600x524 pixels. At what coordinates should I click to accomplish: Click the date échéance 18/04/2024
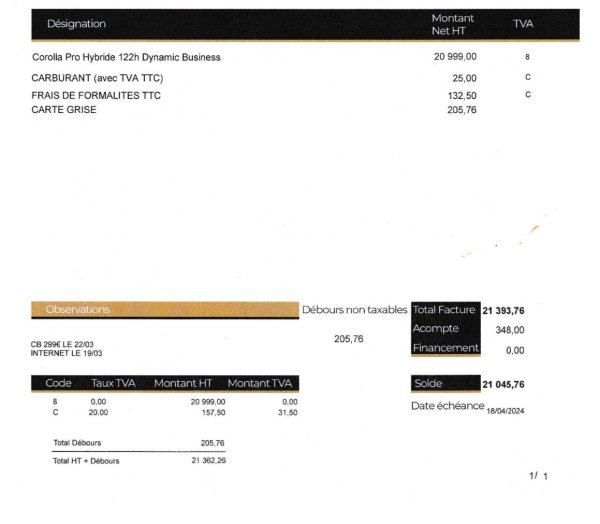(x=505, y=411)
